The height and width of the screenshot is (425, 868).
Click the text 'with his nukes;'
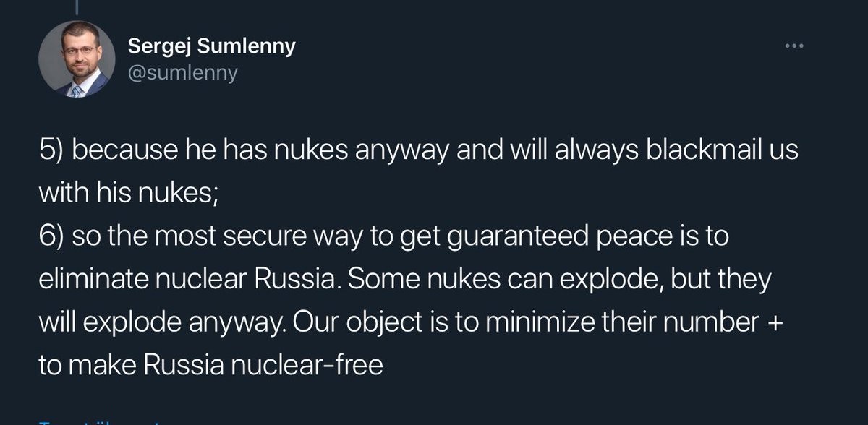(128, 194)
